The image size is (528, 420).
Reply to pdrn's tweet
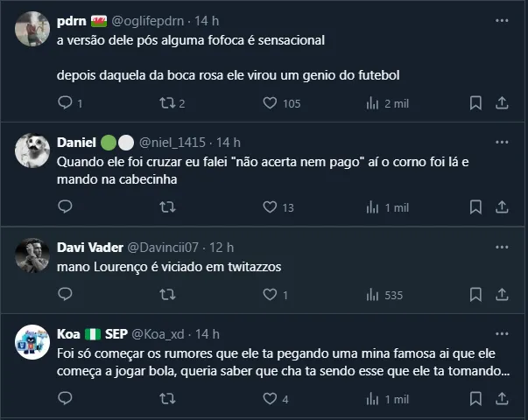[65, 103]
